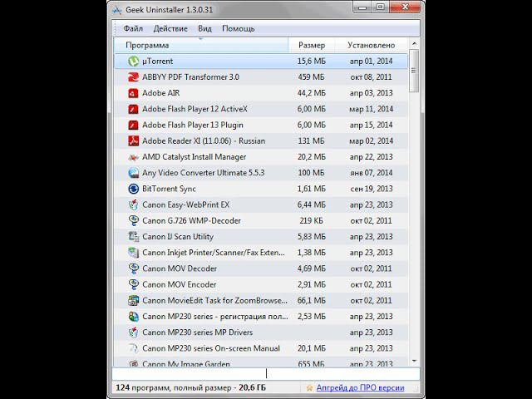Click Adobe Flash Player 12 ActiveX icon
532x399 pixels.
coord(133,109)
